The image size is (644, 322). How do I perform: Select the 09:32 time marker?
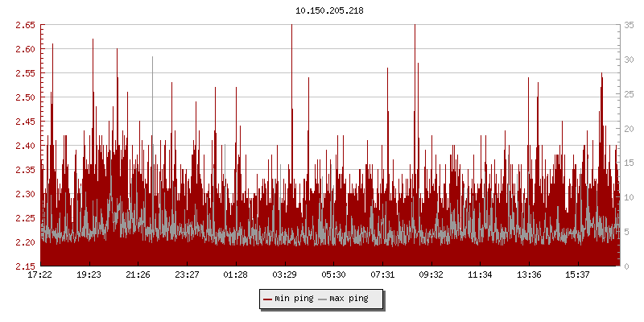[x=431, y=275]
